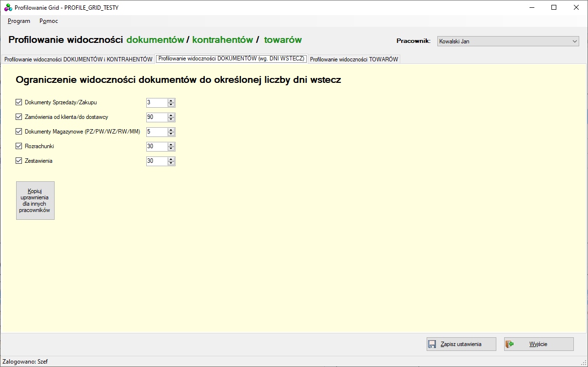This screenshot has height=367, width=588.
Task: Click the Magazynowe days field showing 5
Action: pyautogui.click(x=157, y=132)
